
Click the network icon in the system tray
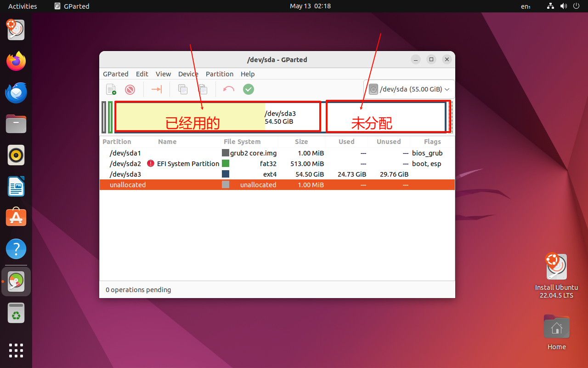[x=551, y=6]
